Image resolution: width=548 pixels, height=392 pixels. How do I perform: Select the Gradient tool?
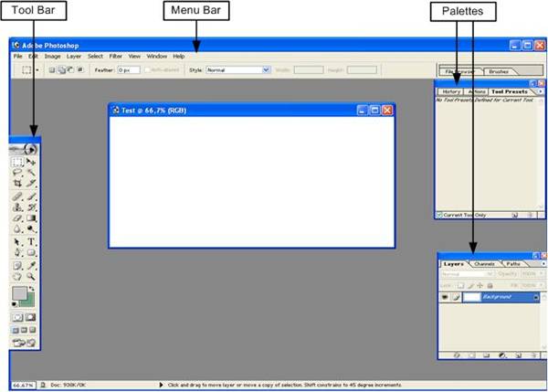coord(31,218)
